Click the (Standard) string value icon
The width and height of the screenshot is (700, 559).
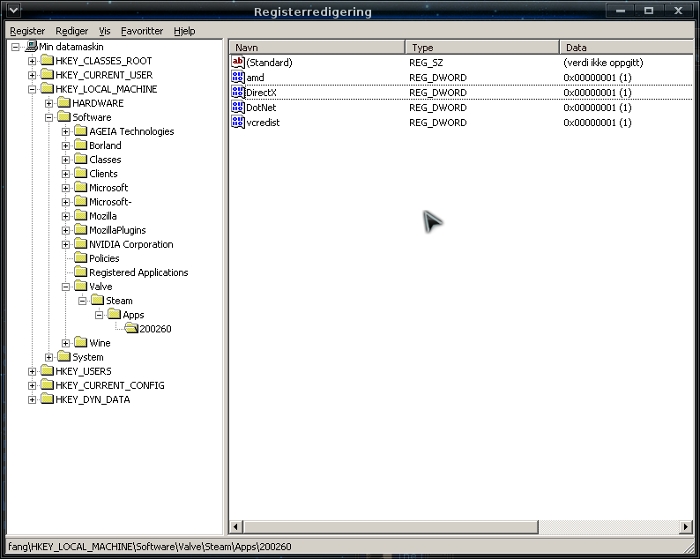coord(238,62)
